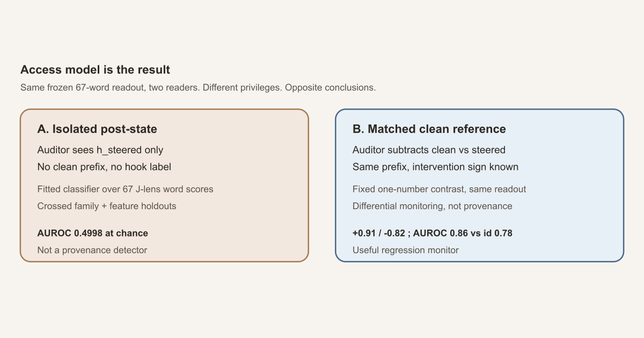Image resolution: width=644 pixels, height=338 pixels.
Task: Click 'No clean prefix, no hook label' text
Action: (104, 167)
